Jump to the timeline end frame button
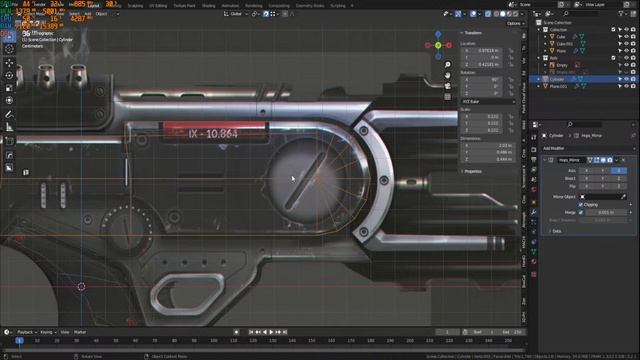This screenshot has width=640, height=360. tap(285, 332)
